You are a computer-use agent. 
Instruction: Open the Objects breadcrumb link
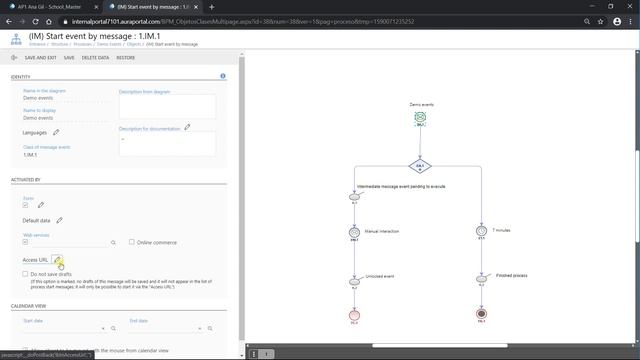point(133,44)
